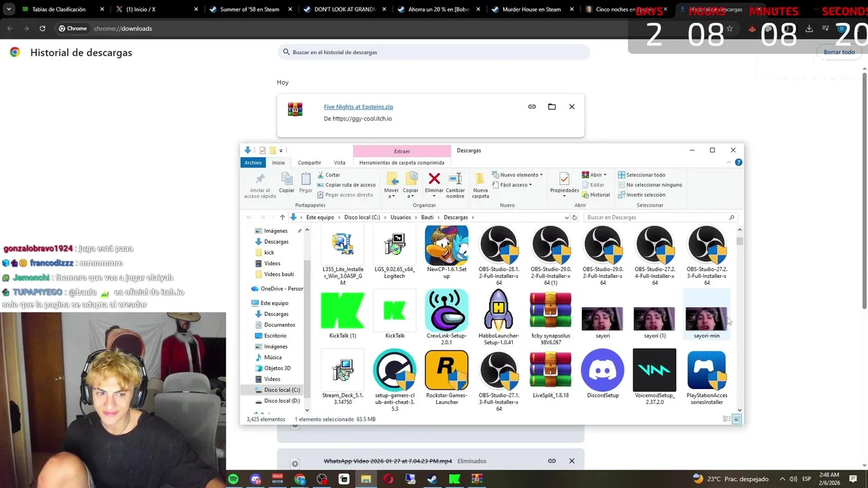Image resolution: width=868 pixels, height=488 pixels.
Task: Select the PlayStationAccessoriesInstaller icon
Action: tap(707, 370)
